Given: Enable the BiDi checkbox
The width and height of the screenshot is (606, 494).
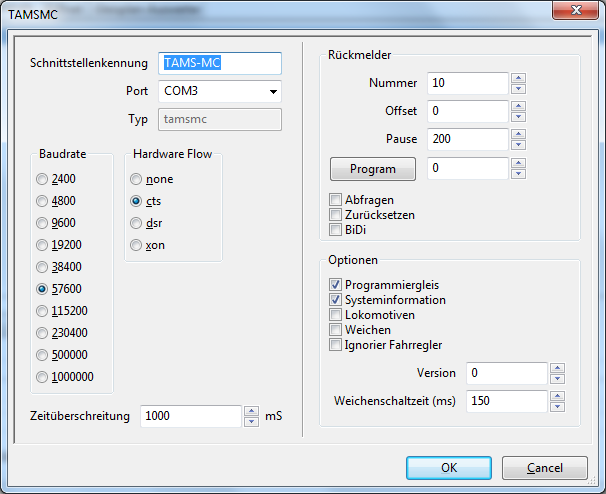Looking at the screenshot, I should point(336,230).
